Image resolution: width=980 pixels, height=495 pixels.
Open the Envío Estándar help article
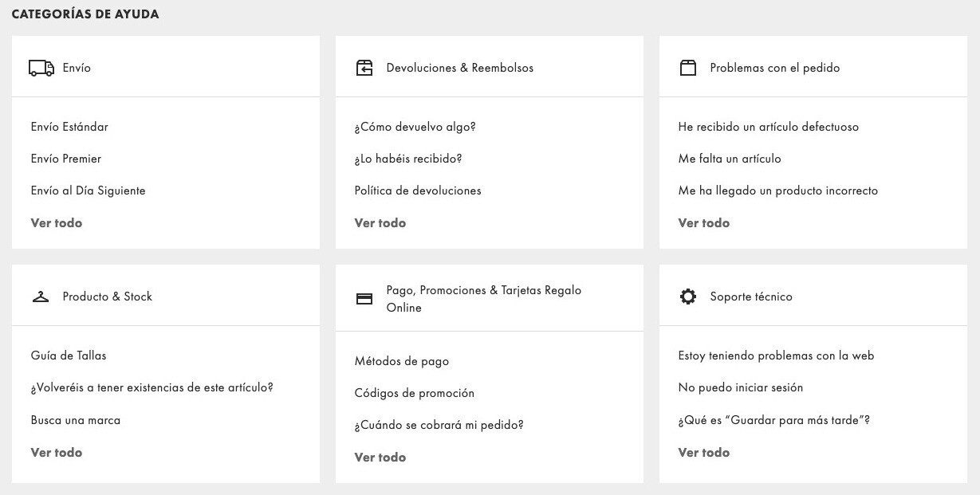click(69, 127)
